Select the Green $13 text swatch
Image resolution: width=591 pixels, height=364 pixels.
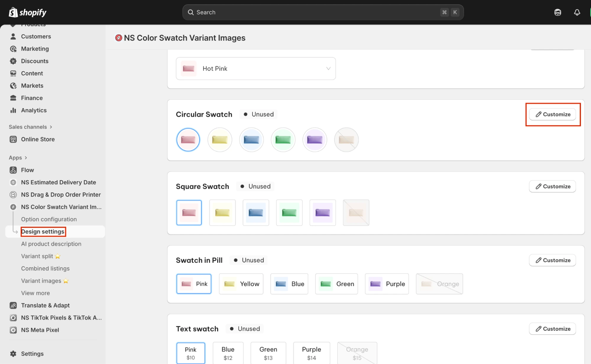268,353
